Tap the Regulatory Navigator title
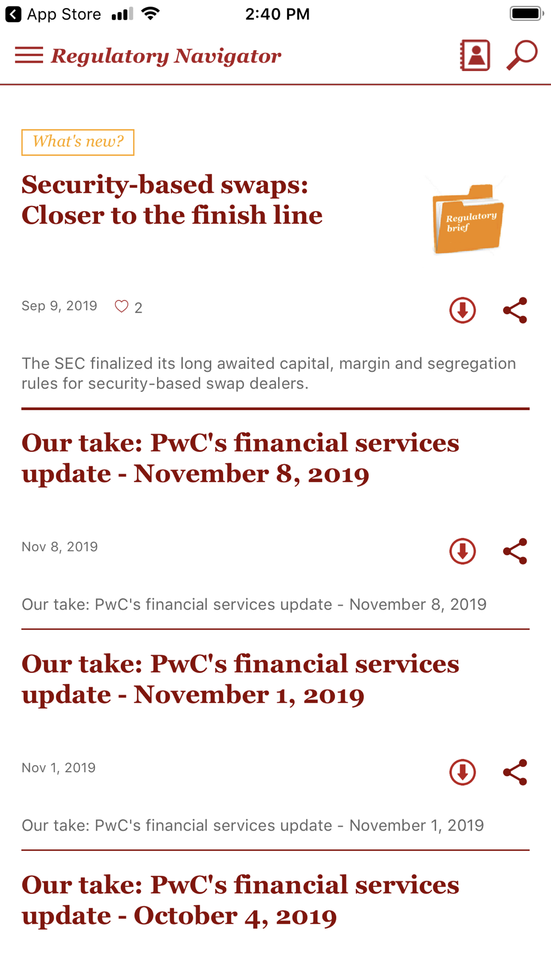 pyautogui.click(x=166, y=56)
